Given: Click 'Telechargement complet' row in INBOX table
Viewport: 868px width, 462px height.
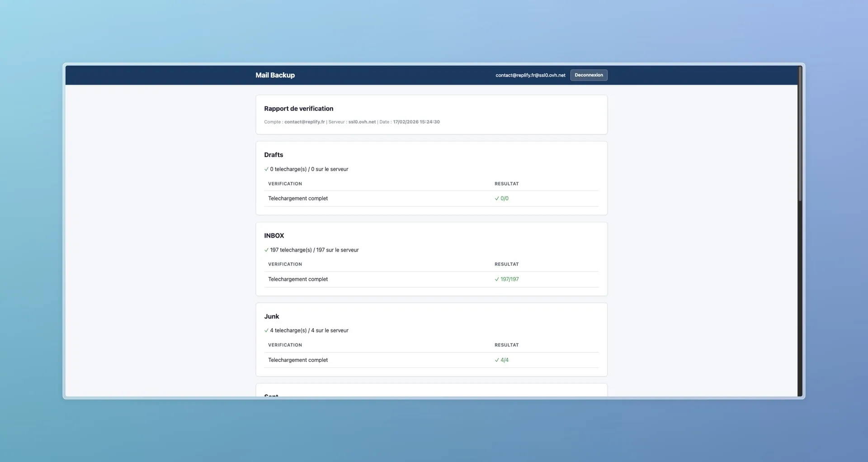Looking at the screenshot, I should pos(298,279).
